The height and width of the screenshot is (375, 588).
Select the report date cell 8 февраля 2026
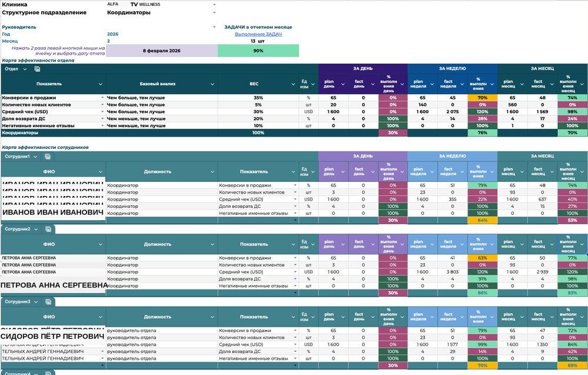(162, 51)
